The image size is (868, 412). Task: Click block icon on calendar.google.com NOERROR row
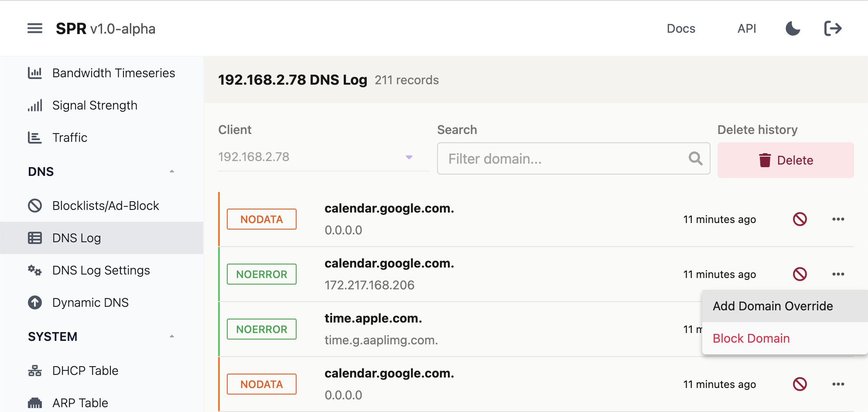coord(800,274)
